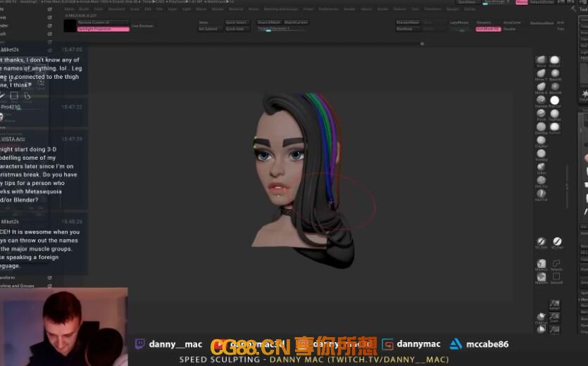Viewport: 588px width, 366px height.
Task: Open the Masking and Groups menu
Action: click(x=281, y=8)
